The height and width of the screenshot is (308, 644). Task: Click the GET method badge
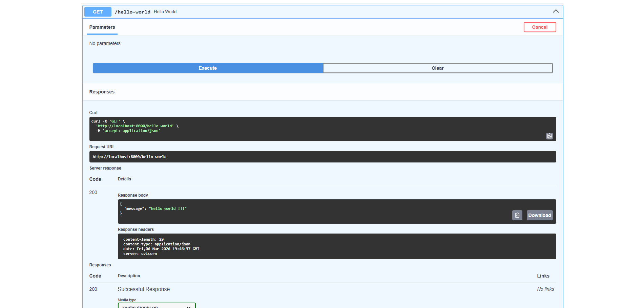click(x=98, y=12)
